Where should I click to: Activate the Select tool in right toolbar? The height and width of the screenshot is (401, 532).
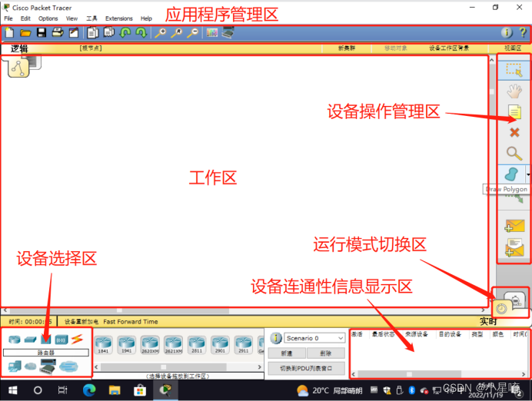point(514,70)
